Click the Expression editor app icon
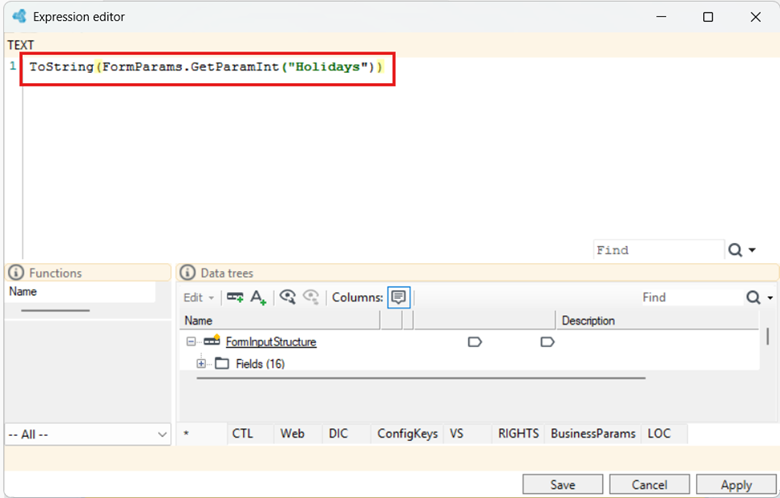Viewport: 780px width, 498px height. click(19, 16)
